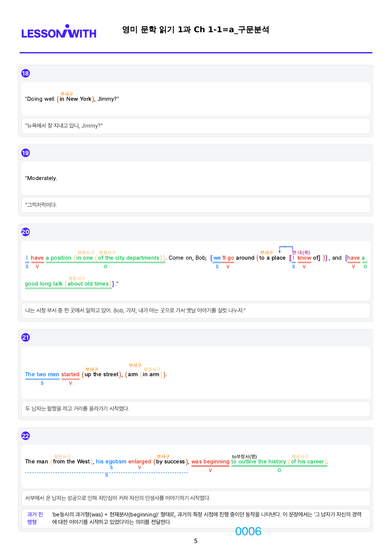This screenshot has height=554, width=392.
Task: Click the number 19 circle badge
Action: 25,153
